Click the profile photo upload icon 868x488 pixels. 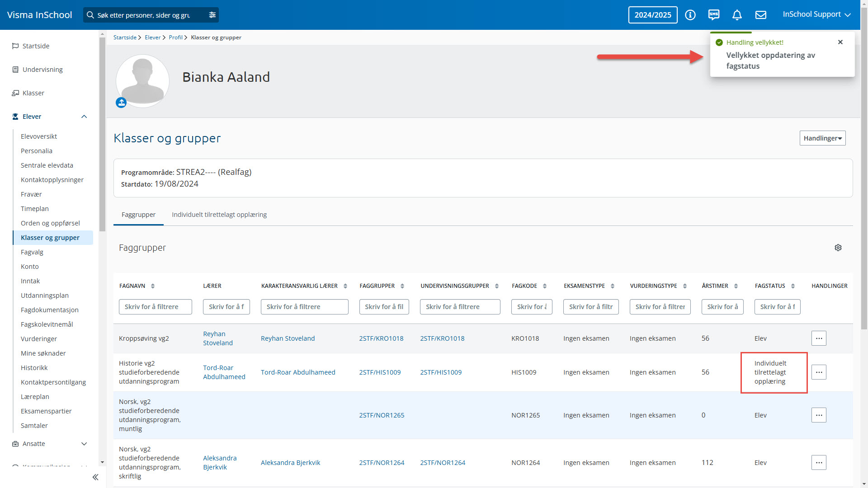pos(121,103)
